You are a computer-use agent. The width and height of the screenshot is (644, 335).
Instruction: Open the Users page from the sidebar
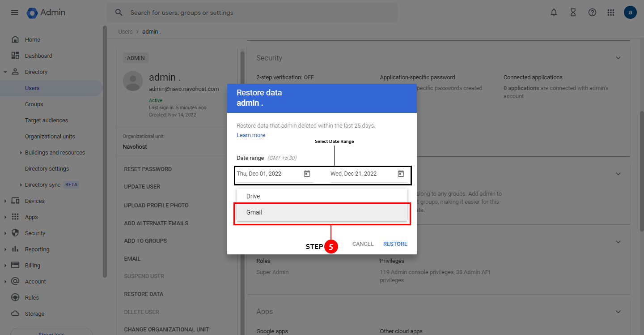pos(32,88)
